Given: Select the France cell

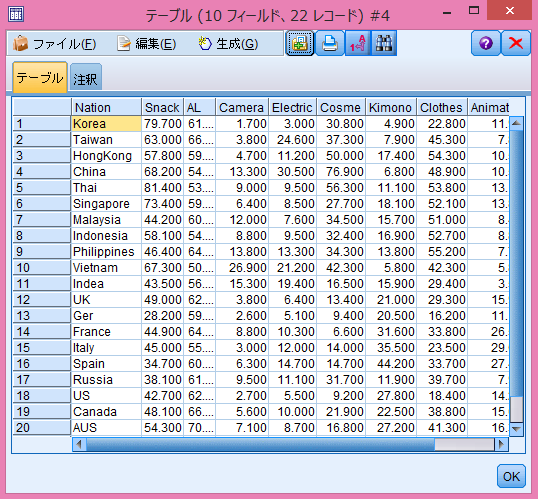Looking at the screenshot, I should tap(106, 332).
